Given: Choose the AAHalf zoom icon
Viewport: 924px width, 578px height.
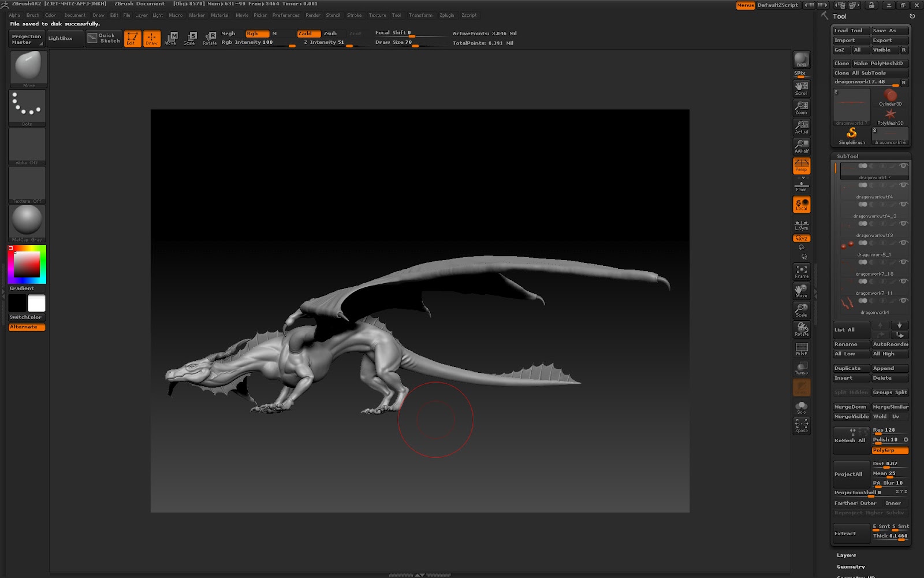Looking at the screenshot, I should coord(802,146).
